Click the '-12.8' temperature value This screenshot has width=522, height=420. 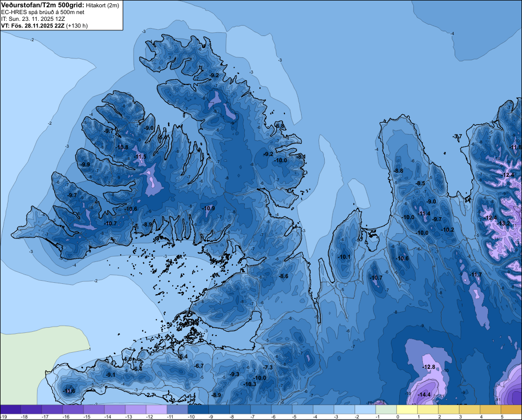click(x=429, y=367)
